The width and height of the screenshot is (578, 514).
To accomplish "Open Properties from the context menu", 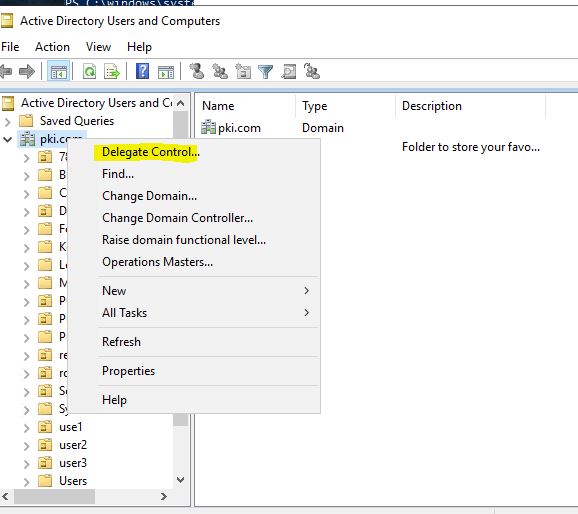I will [x=128, y=371].
